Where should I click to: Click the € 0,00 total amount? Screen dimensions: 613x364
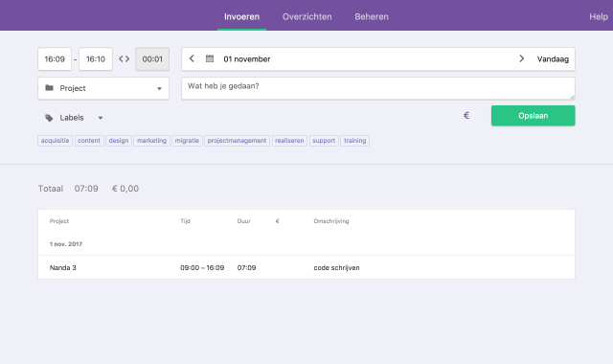pos(125,189)
